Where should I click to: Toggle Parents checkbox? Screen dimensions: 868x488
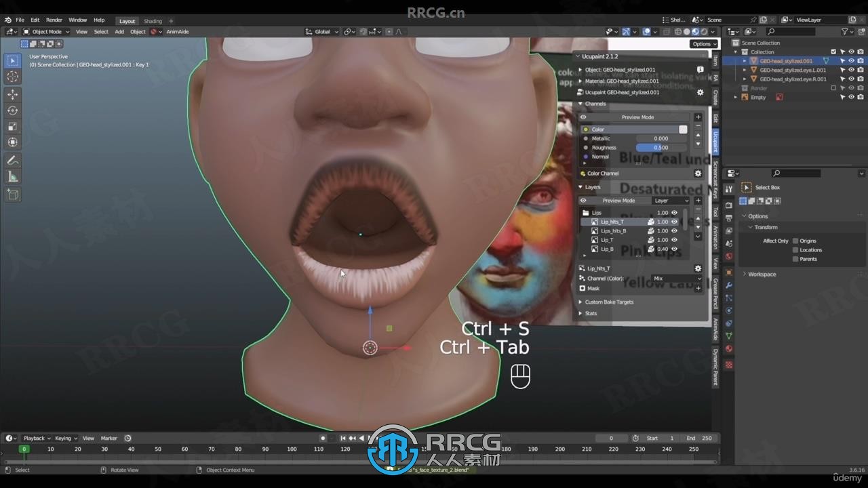pos(795,259)
